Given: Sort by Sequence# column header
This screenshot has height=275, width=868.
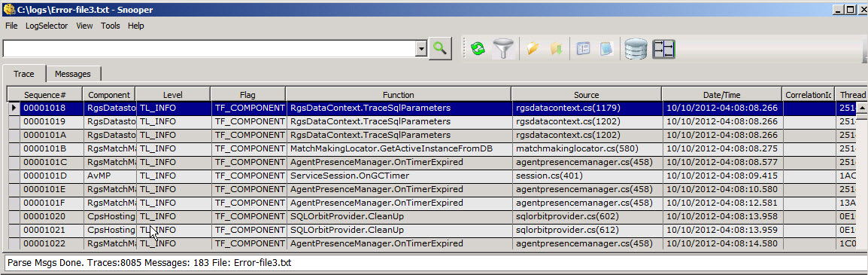Looking at the screenshot, I should pyautogui.click(x=45, y=95).
